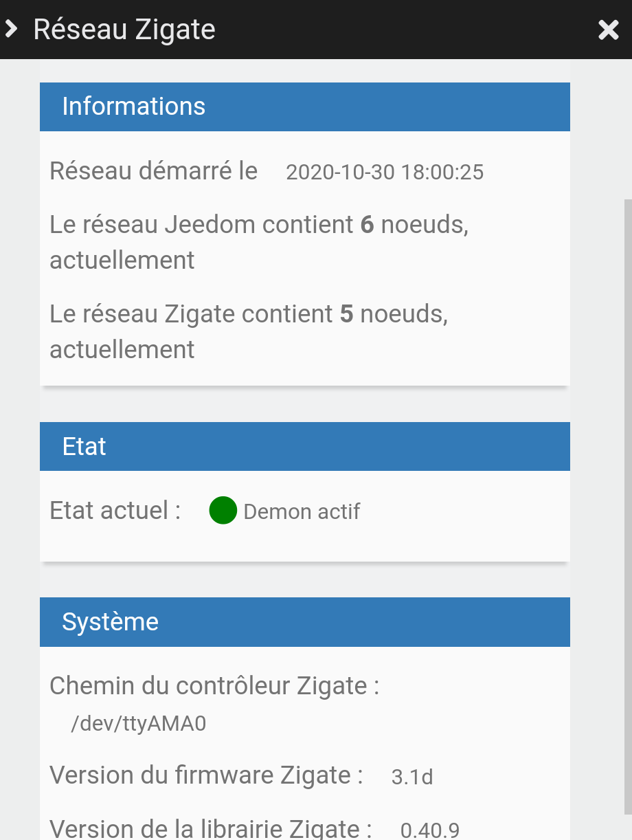Click the network start timestamp 2020-10-30 18:00:25
Viewport: 632px width, 840px height.
[x=385, y=172]
